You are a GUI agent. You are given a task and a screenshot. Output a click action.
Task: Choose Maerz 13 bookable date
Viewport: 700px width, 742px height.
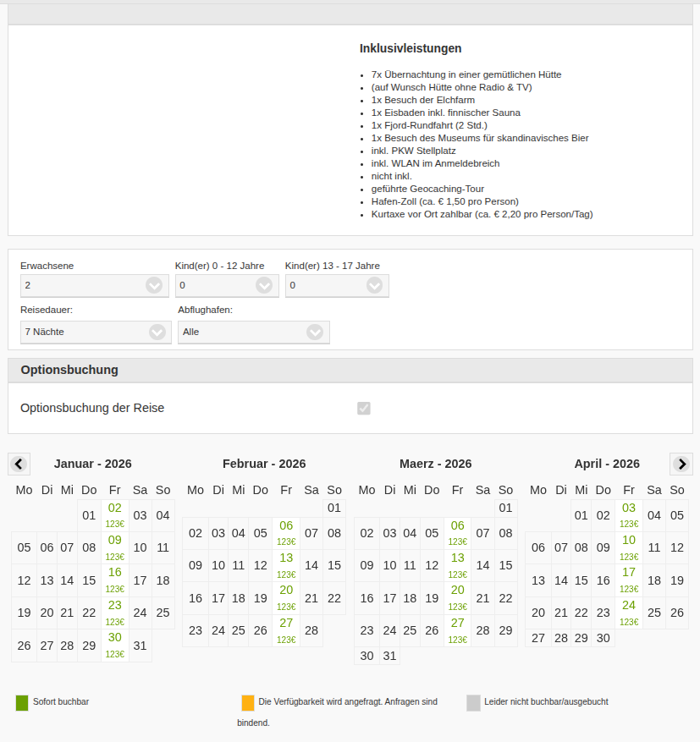pyautogui.click(x=458, y=564)
